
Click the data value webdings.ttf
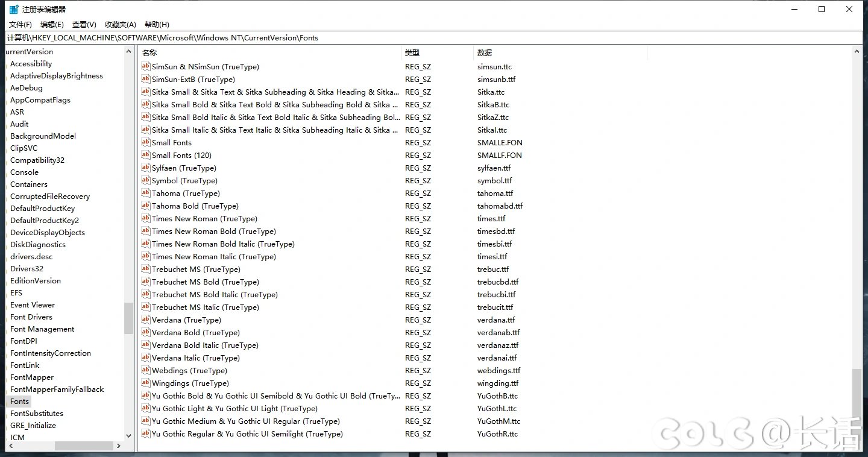(498, 370)
